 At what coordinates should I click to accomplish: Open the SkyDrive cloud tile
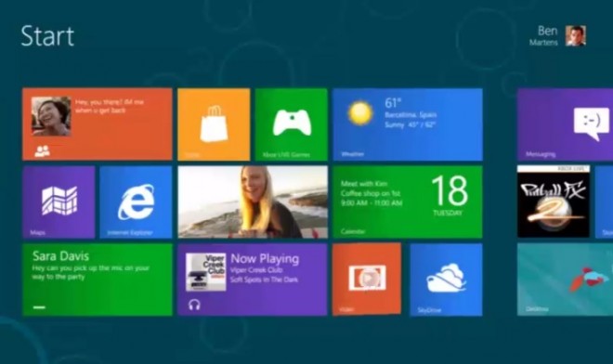(x=446, y=279)
